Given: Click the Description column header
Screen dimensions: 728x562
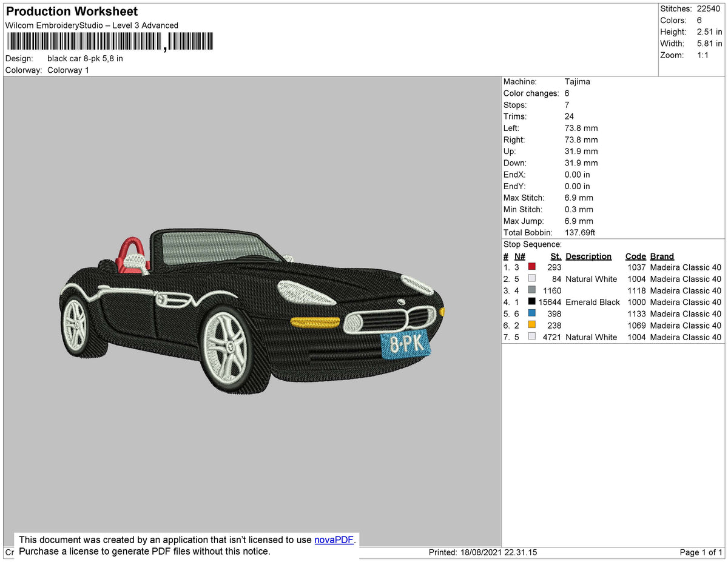Looking at the screenshot, I should (x=588, y=256).
